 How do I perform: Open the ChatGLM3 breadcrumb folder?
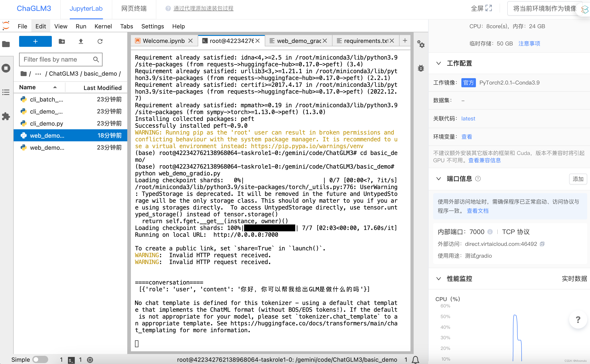(64, 74)
